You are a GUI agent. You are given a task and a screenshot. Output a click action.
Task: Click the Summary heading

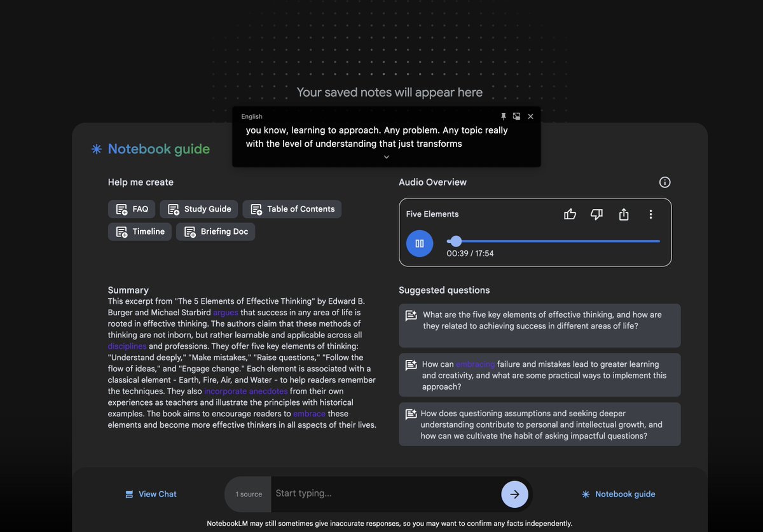128,290
